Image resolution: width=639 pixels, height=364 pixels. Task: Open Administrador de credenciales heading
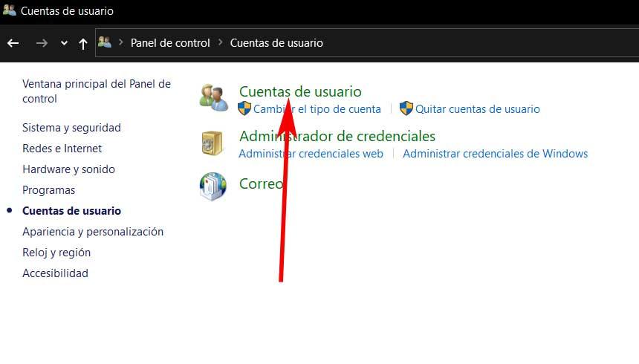(x=337, y=136)
